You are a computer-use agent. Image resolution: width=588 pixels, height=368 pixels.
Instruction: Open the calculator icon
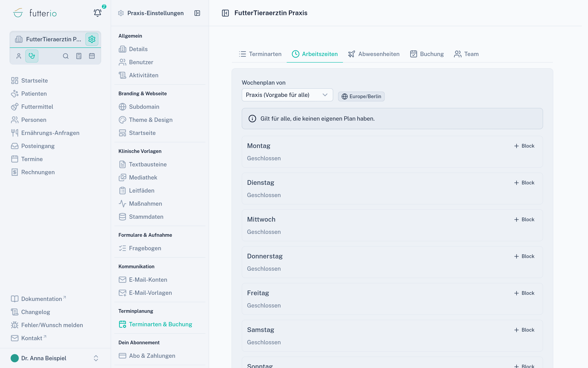coord(79,56)
